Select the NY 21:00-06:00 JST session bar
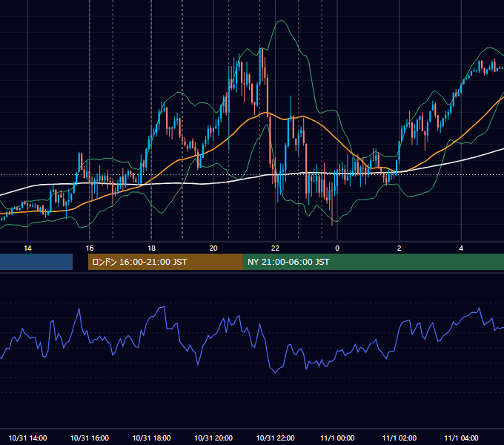This screenshot has height=445, width=504. (373, 262)
